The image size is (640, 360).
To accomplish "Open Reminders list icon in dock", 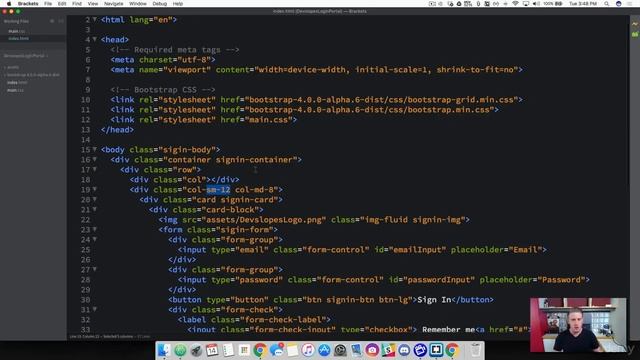I will (228, 350).
